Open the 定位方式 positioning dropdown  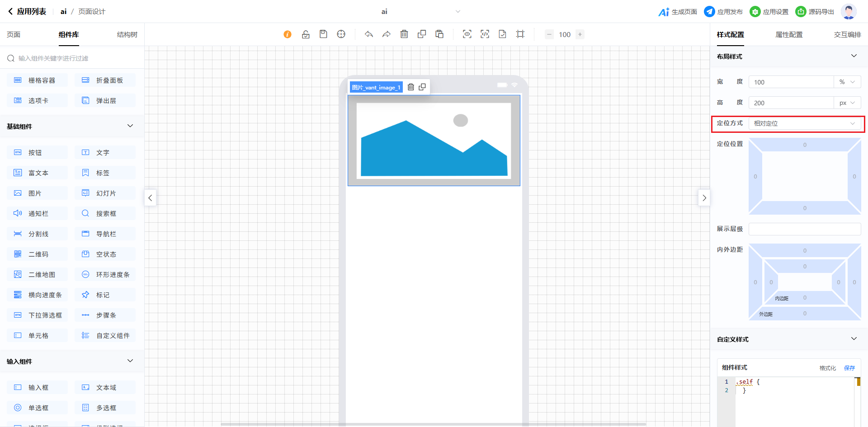804,123
